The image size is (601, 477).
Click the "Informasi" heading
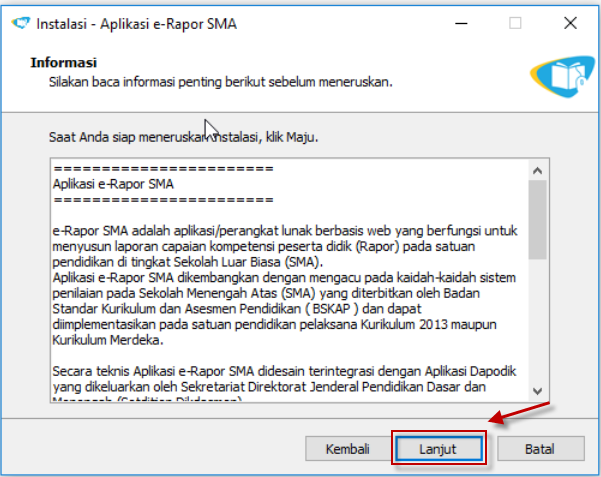pyautogui.click(x=63, y=62)
